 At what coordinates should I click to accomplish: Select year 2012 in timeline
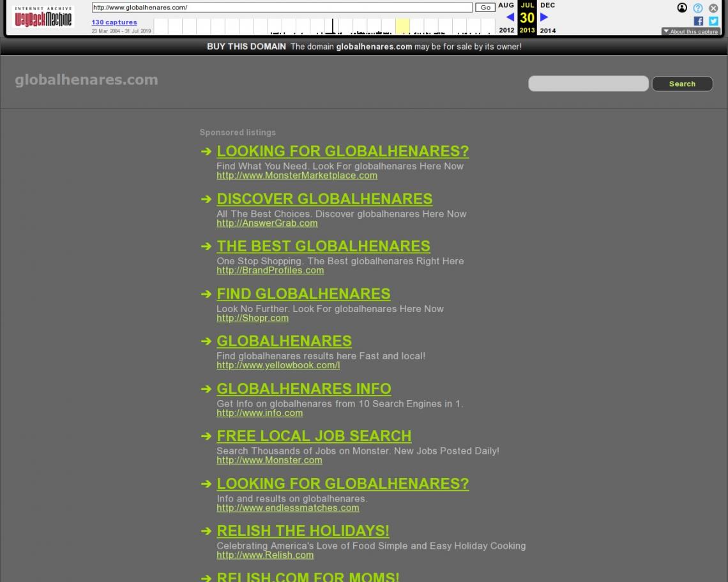point(506,30)
